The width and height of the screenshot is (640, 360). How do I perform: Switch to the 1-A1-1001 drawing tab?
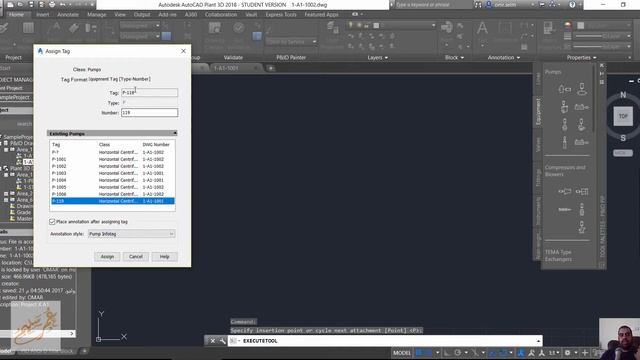click(x=226, y=68)
